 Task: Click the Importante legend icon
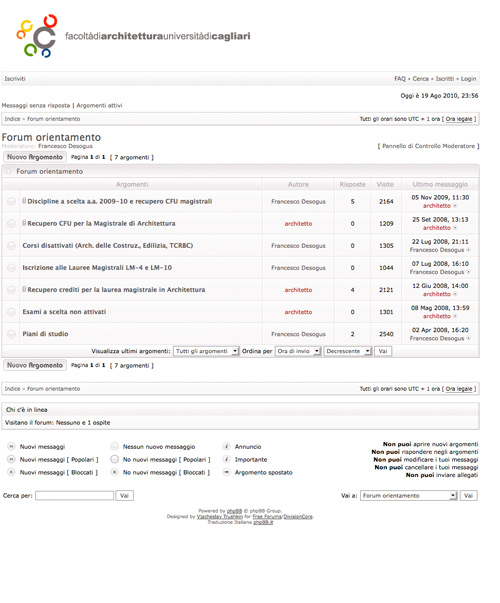point(227,459)
